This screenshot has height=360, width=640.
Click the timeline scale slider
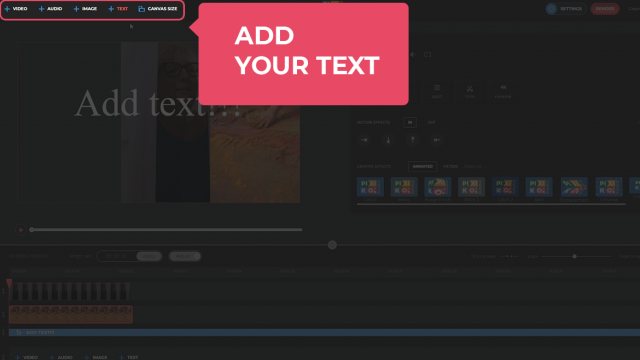(576, 256)
